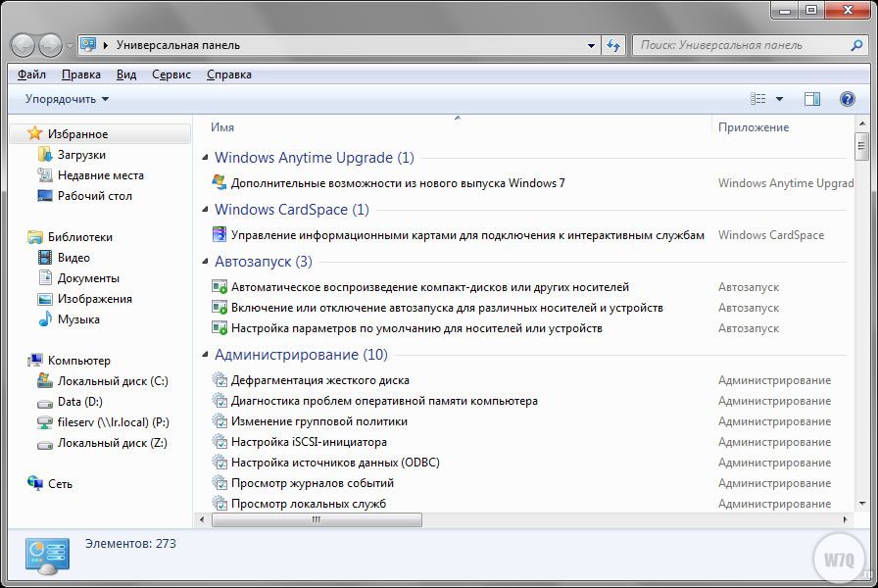The height and width of the screenshot is (588, 878).
Task: Click the control panel icon in address bar
Action: point(88,44)
